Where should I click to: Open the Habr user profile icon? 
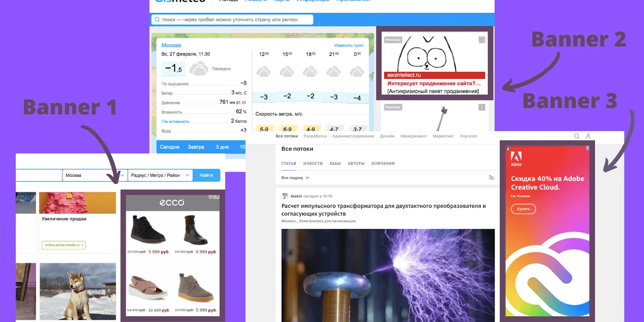[588, 136]
